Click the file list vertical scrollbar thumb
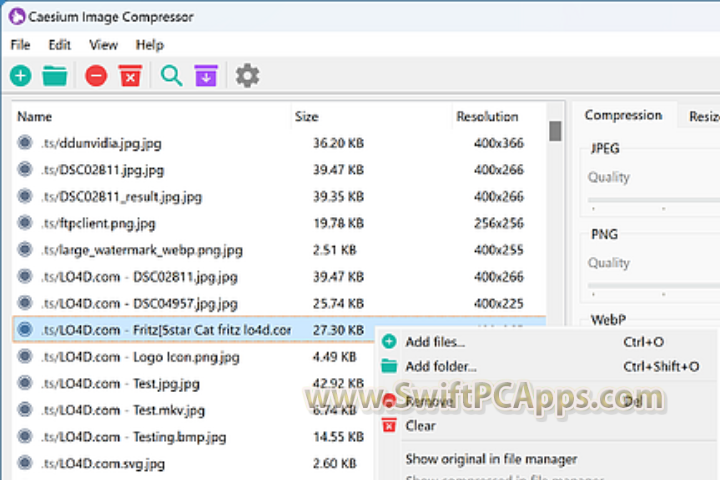This screenshot has width=720, height=480. coord(555,131)
